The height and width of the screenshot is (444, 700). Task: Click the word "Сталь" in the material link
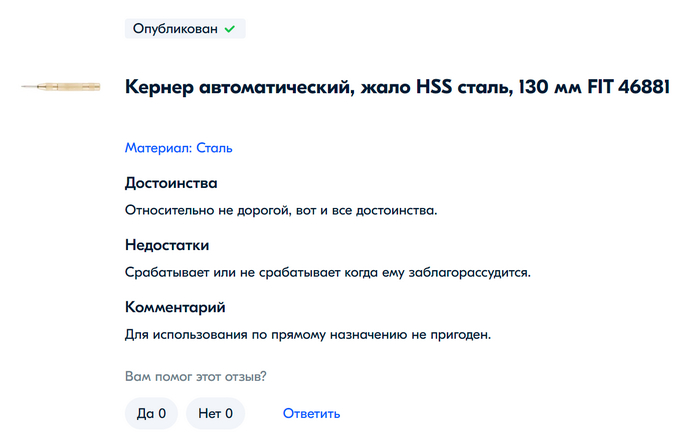coord(214,148)
